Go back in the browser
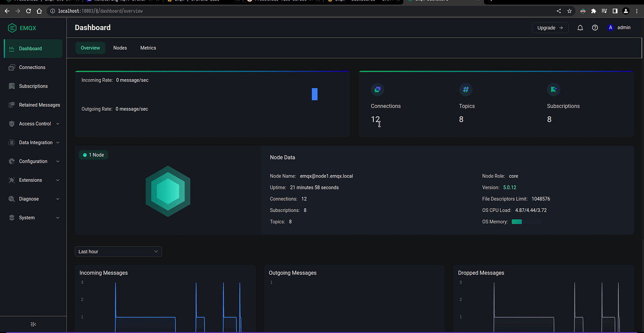The height and width of the screenshot is (333, 644). pos(7,11)
